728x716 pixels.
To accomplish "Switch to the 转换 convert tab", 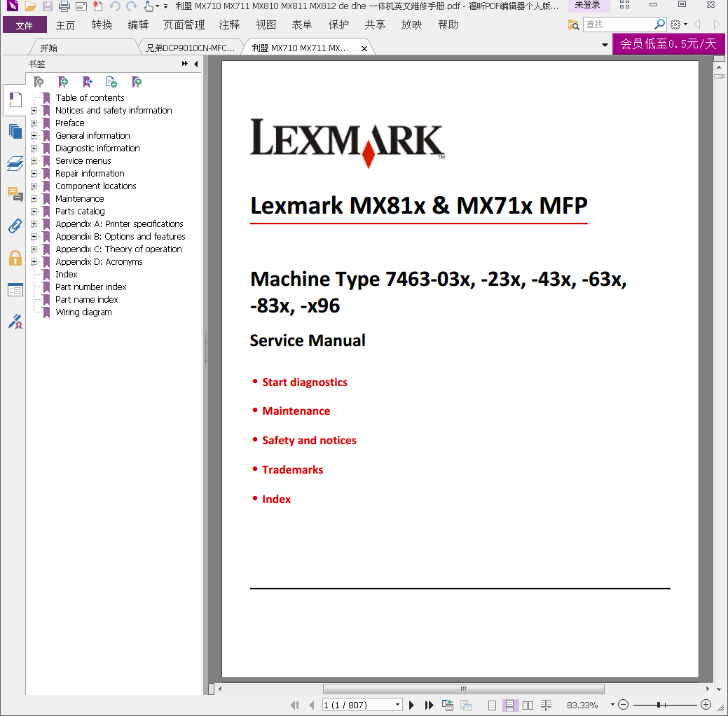I will click(102, 25).
